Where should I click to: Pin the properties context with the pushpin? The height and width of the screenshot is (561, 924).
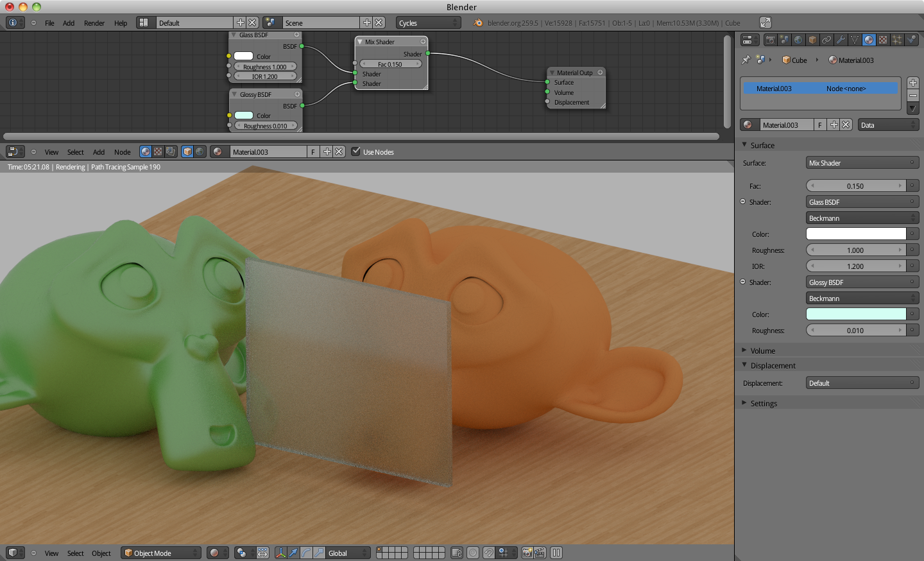pos(746,60)
